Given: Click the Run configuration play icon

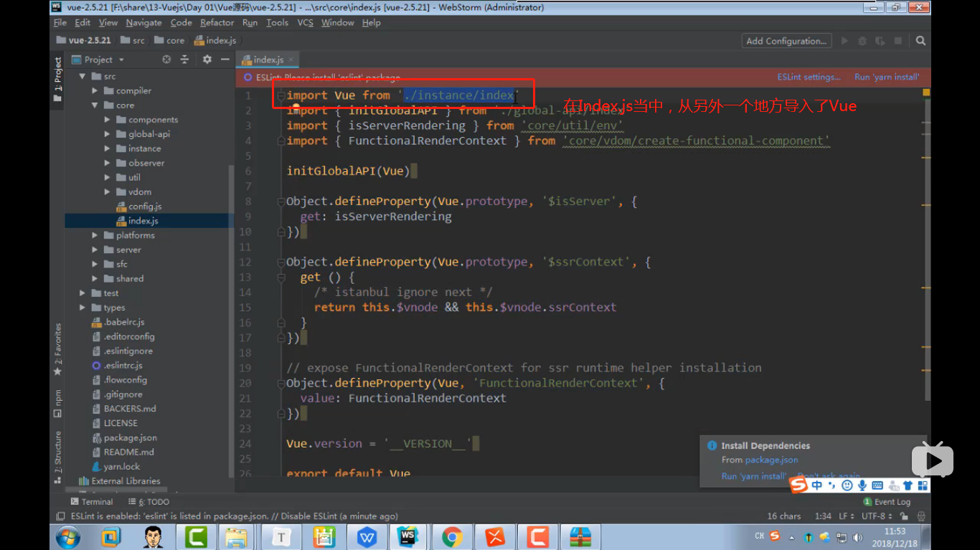Looking at the screenshot, I should pyautogui.click(x=844, y=41).
